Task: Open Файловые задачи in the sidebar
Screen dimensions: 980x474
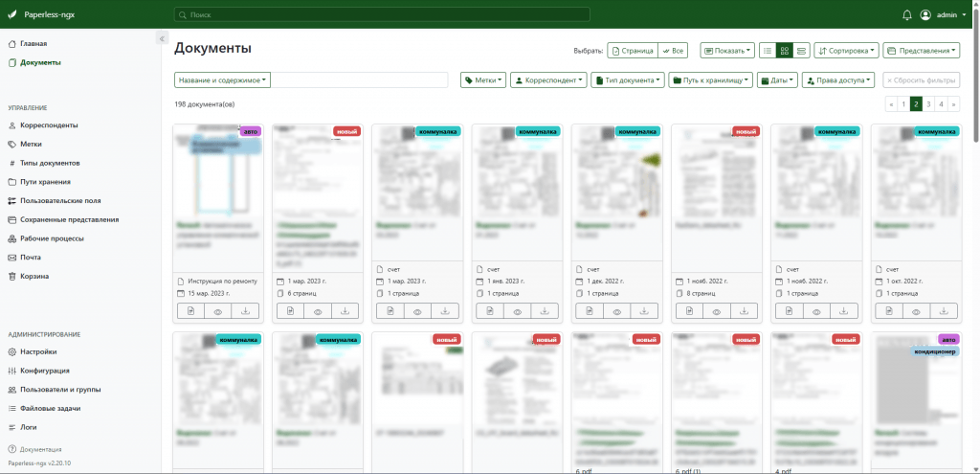Action: pos(44,408)
